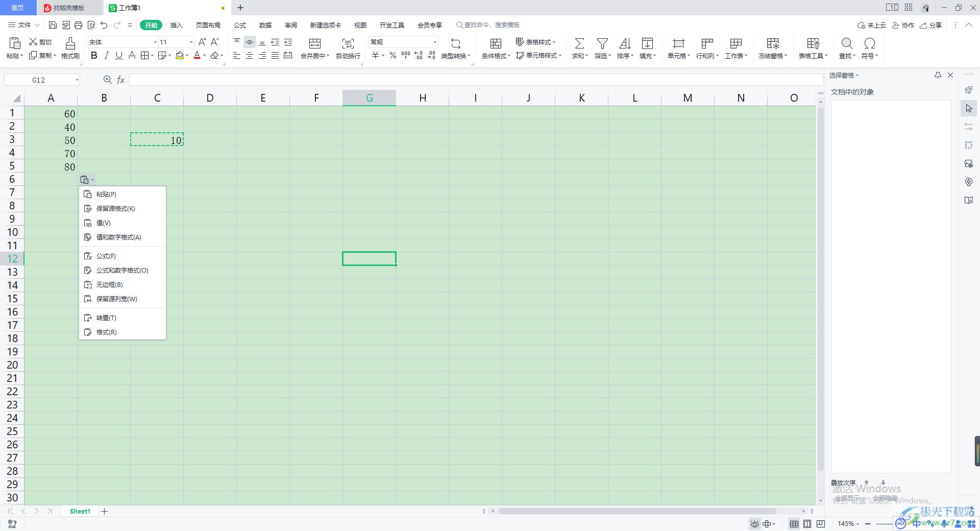Viewport: 980px width, 531px height.
Task: Toggle the active middle vertical alignment button
Action: point(250,42)
